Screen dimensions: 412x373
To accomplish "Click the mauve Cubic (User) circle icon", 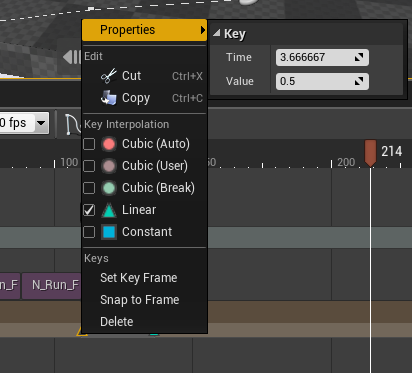I will (x=109, y=166).
